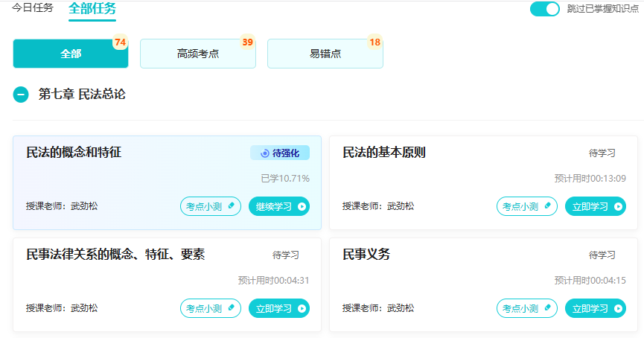This screenshot has width=644, height=338.
Task: Click the 已学10.71% progress text
Action: [285, 178]
